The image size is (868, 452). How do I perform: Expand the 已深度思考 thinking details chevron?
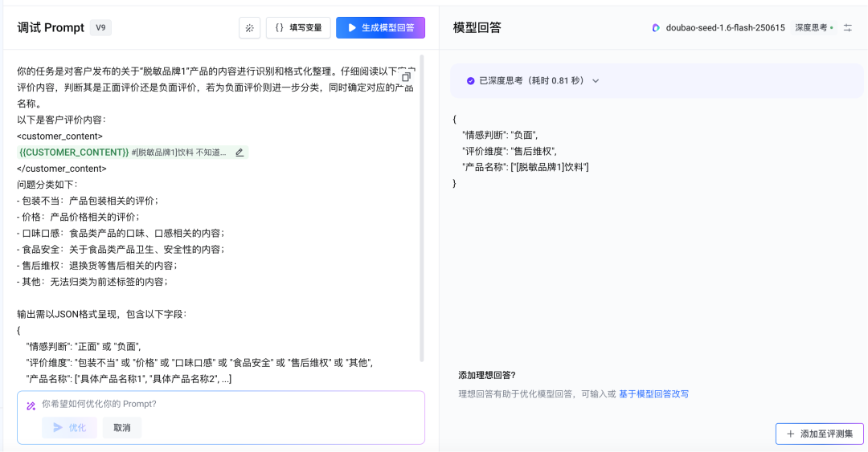pos(596,81)
